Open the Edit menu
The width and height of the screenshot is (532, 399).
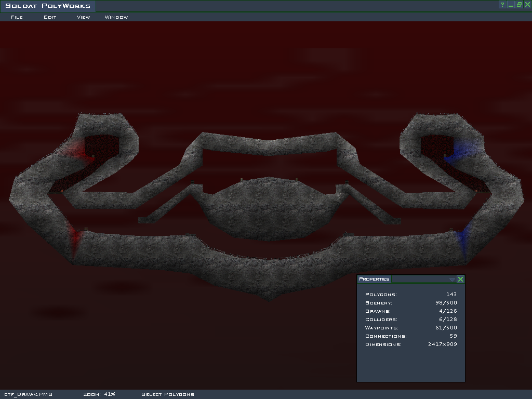click(50, 17)
